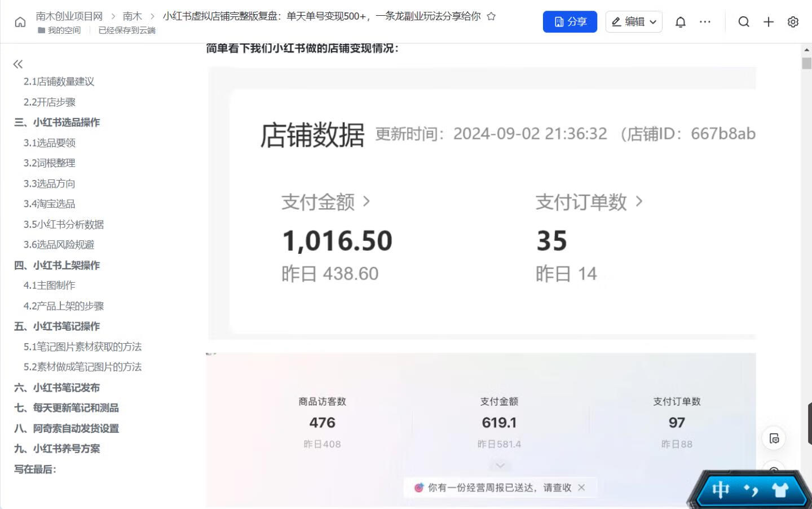Image resolution: width=812 pixels, height=509 pixels.
Task: Open the settings gear icon
Action: pyautogui.click(x=793, y=21)
